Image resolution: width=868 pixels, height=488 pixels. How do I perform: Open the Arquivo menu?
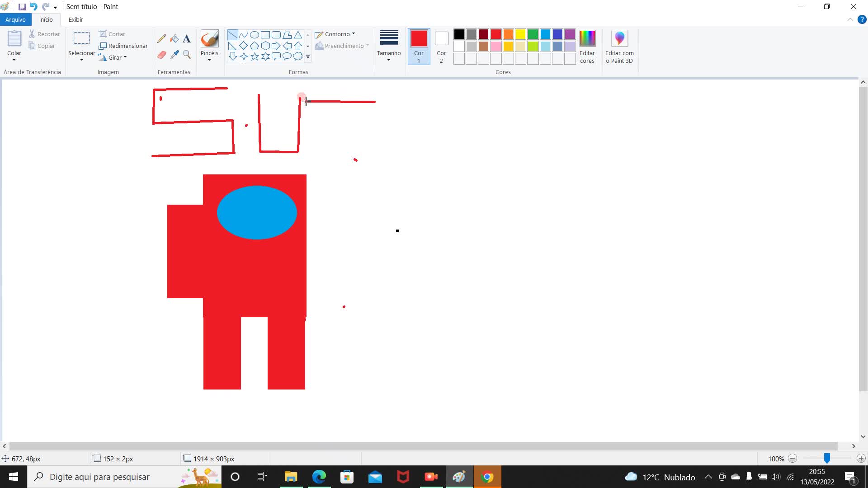point(15,19)
